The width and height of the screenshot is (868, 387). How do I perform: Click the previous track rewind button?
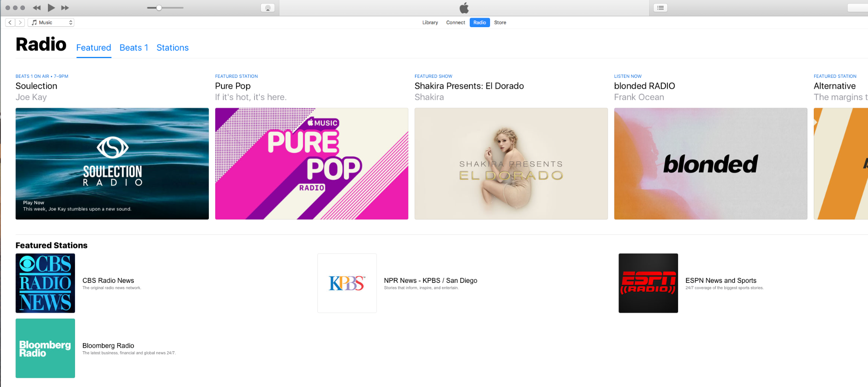[37, 8]
